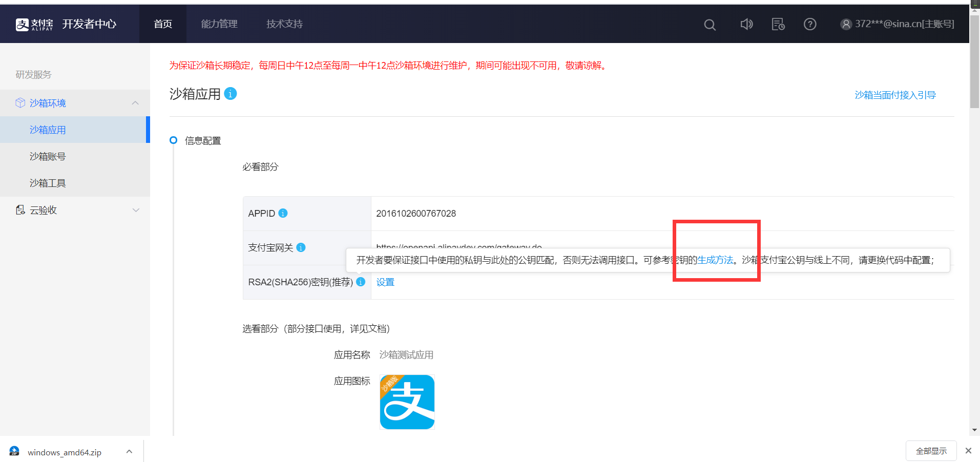Click the 设置 link for RSA2 key
This screenshot has width=980, height=462.
click(385, 282)
